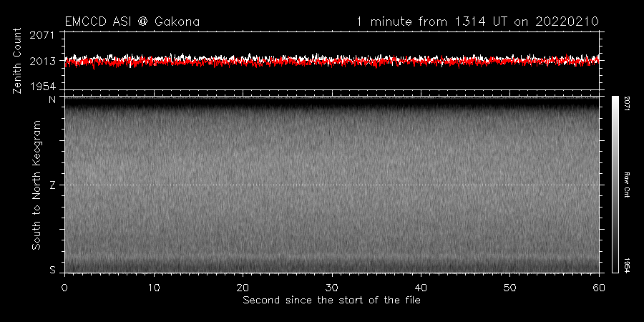Click the red zenith count trace
Viewport: 644px width, 322px height.
click(x=332, y=63)
